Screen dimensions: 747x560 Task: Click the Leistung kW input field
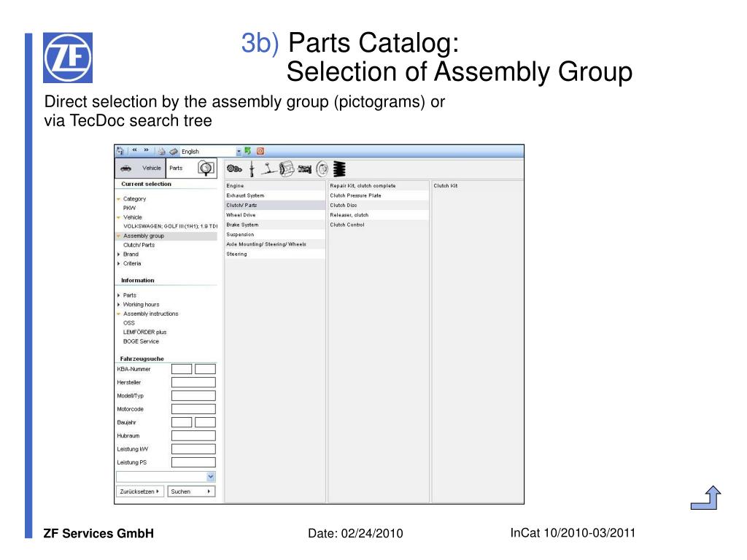coord(193,449)
